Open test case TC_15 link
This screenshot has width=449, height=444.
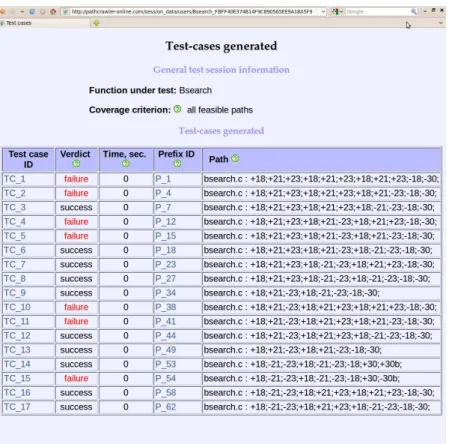(17, 379)
